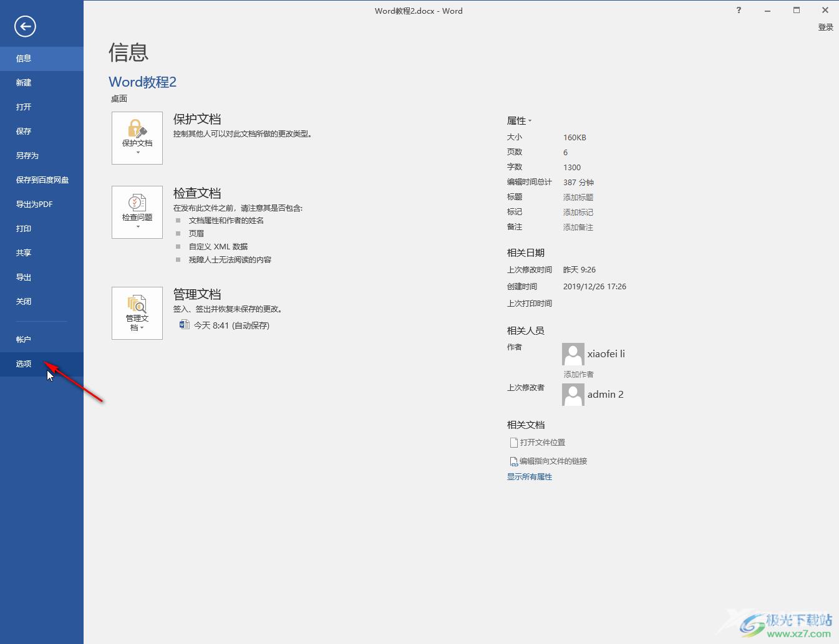Image resolution: width=839 pixels, height=644 pixels.
Task: Choose 保存 (Save) from the backstage menu
Action: [x=42, y=132]
